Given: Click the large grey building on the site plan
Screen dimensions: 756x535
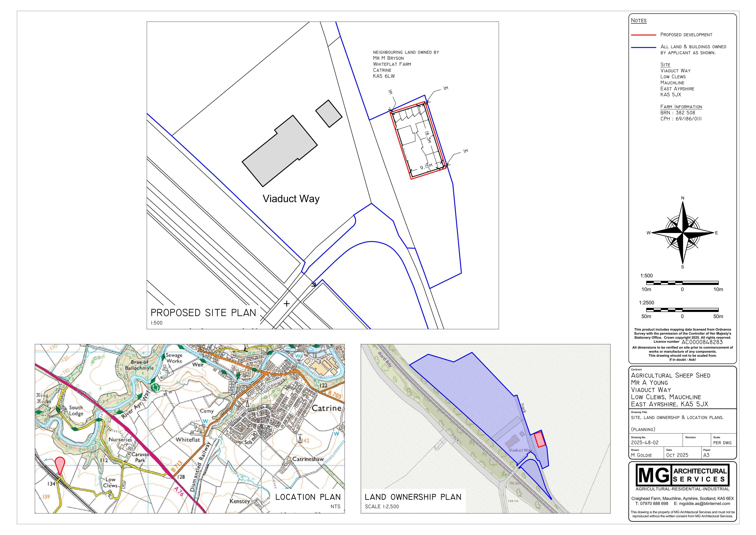Looking at the screenshot, I should (x=280, y=151).
